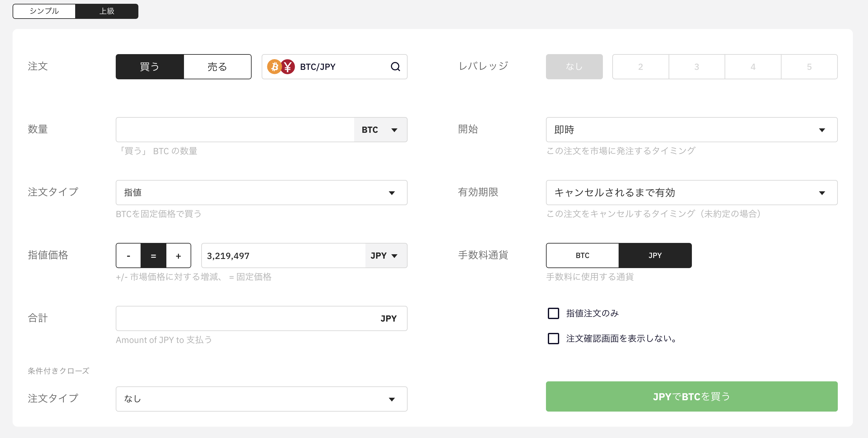
Task: Click + to increase the limit price
Action: (178, 255)
